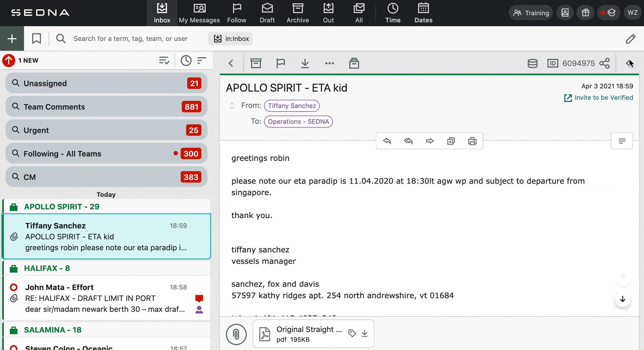The width and height of the screenshot is (644, 350).
Task: Print the message
Action: [x=472, y=141]
